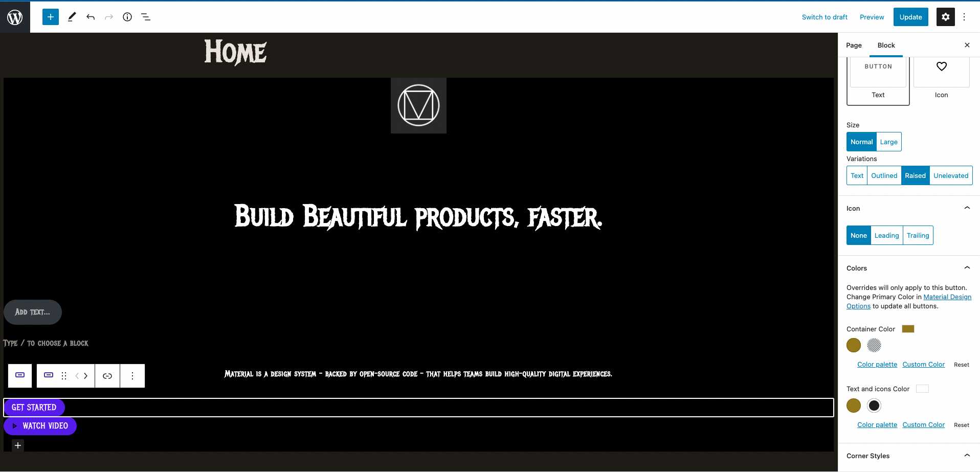The image size is (980, 472).
Task: Click the Undo arrow icon
Action: point(91,17)
